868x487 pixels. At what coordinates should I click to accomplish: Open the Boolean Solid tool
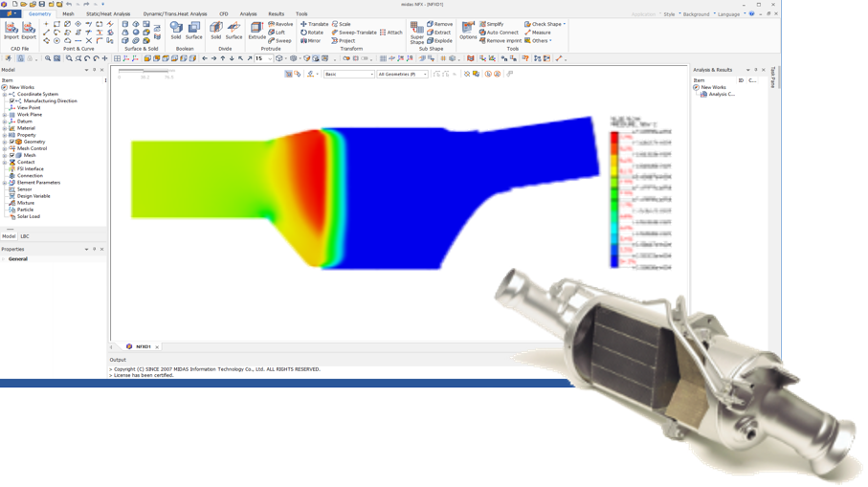tap(176, 31)
